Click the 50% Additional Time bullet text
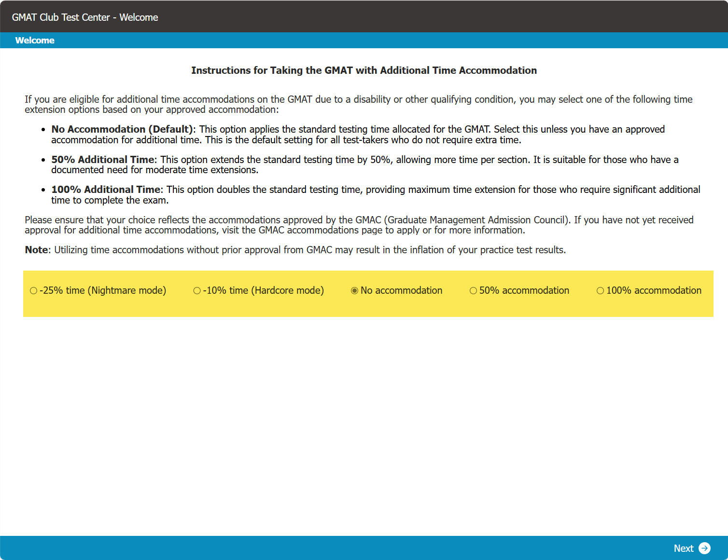728x560 pixels. (x=102, y=160)
